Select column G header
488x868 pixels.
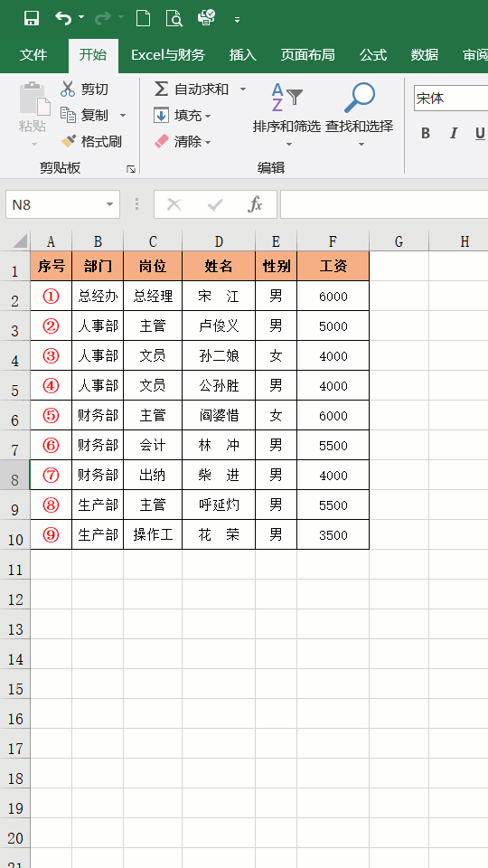point(399,241)
